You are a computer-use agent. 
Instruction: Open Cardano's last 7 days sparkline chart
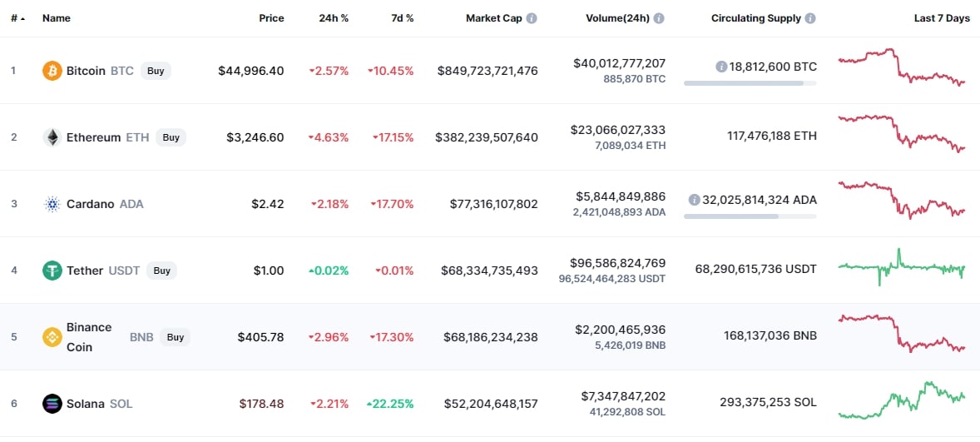902,200
